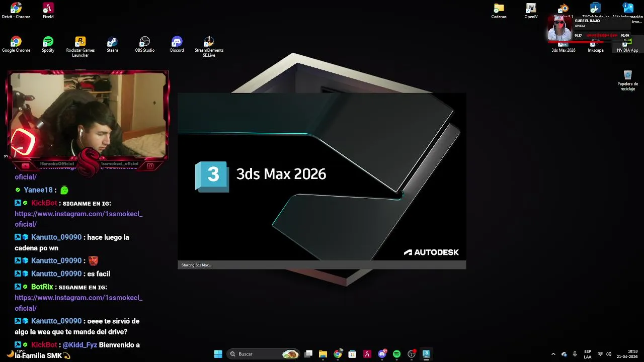Click the @Kidd_Fyz mention in chat
This screenshot has width=644, height=362.
[x=79, y=345]
